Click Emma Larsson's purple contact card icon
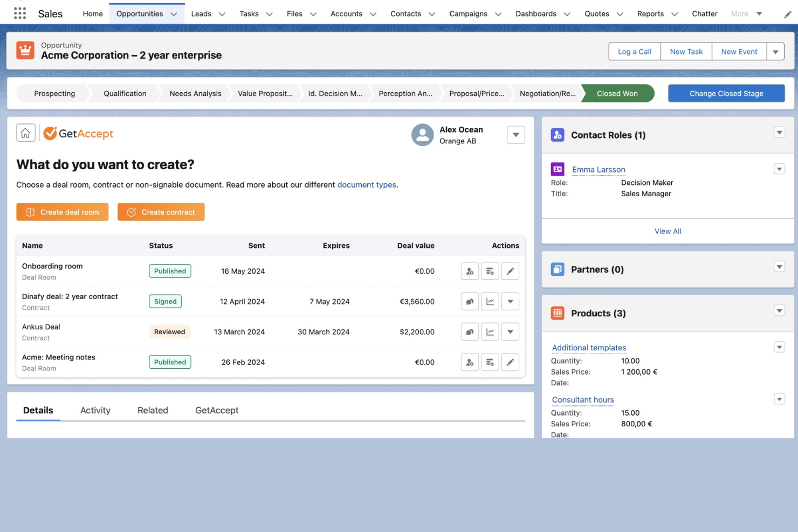The width and height of the screenshot is (798, 532). pos(557,169)
